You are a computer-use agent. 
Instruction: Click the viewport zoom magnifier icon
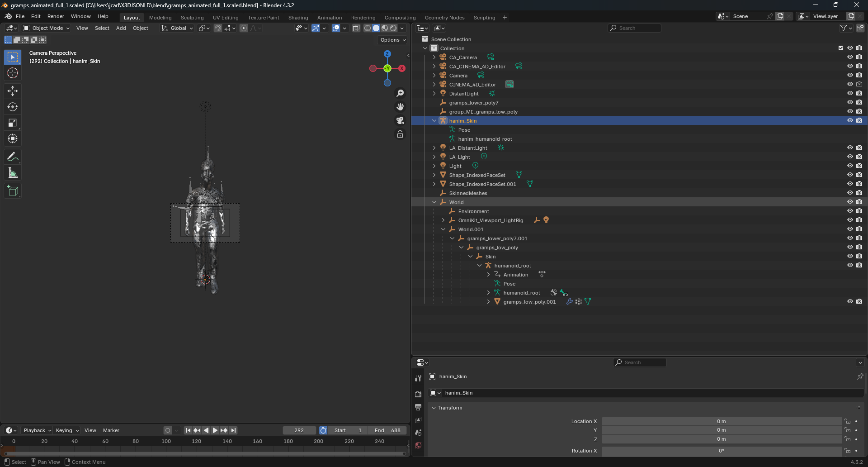click(x=400, y=93)
